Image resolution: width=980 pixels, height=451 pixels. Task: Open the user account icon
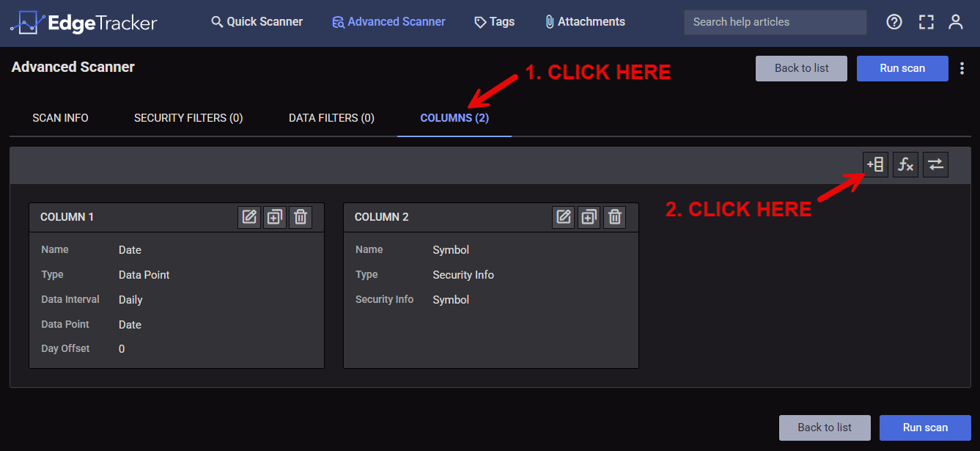coord(956,22)
